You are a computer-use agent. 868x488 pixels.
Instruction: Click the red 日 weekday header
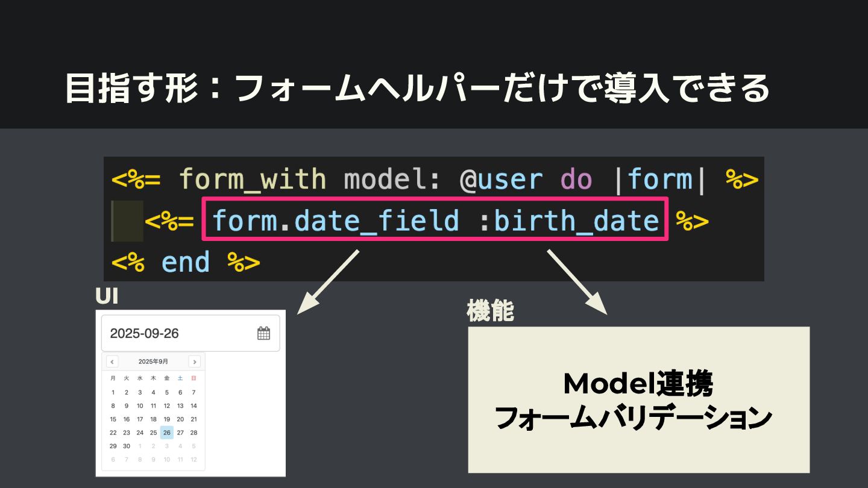193,378
